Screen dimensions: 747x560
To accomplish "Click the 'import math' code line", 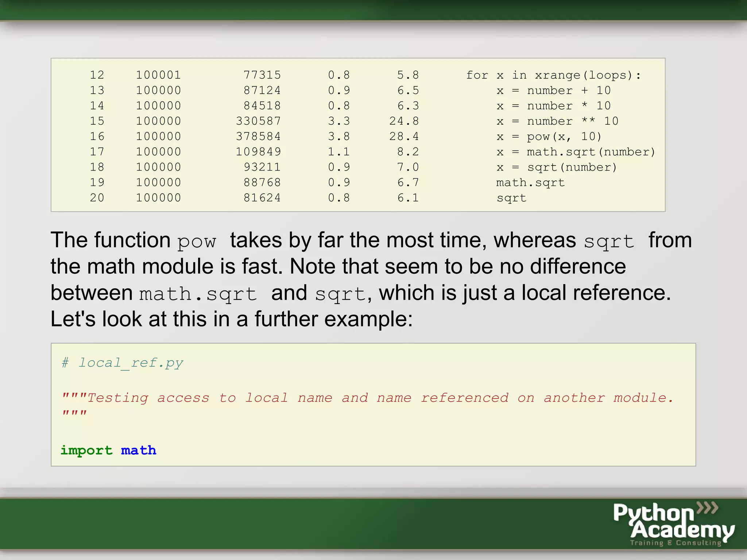I will (x=108, y=451).
